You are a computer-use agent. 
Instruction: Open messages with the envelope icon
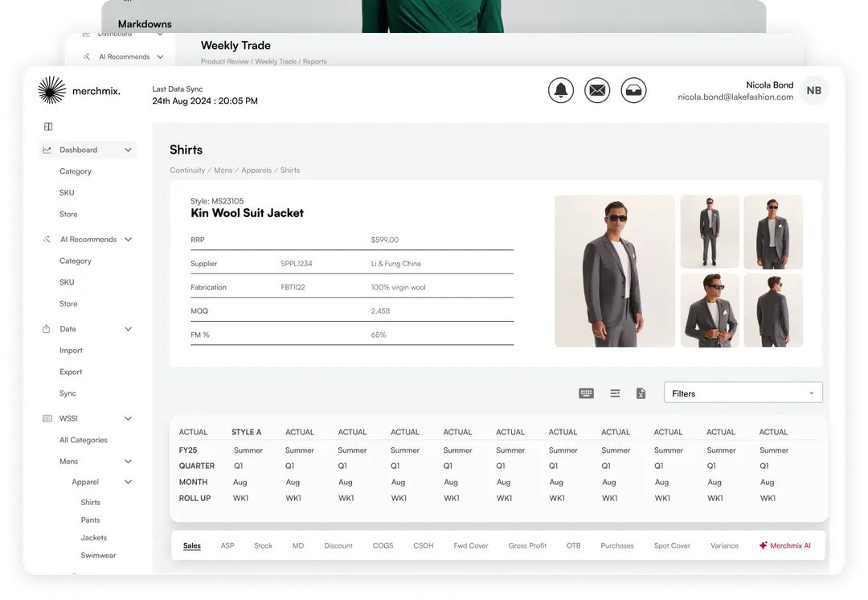tap(597, 90)
